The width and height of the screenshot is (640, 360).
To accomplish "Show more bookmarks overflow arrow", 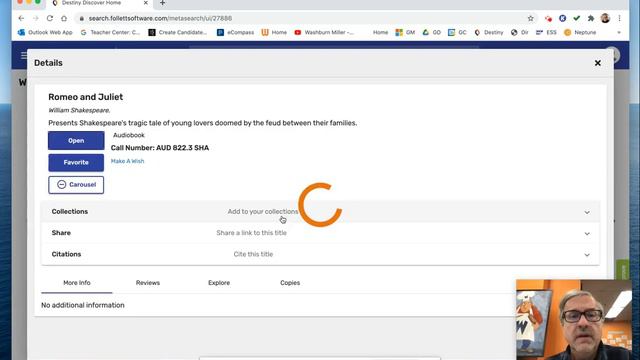I will tap(619, 32).
